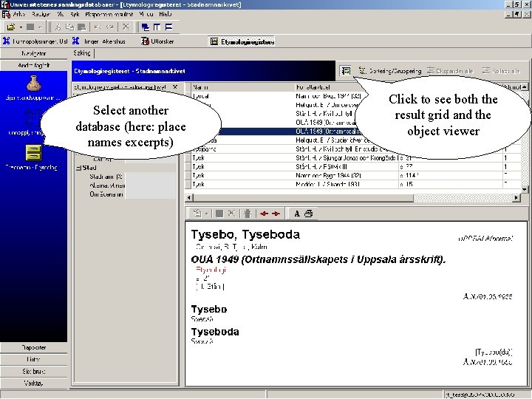Click the horizontal scrollbar right arrow
532x399 pixels.
[x=516, y=197]
